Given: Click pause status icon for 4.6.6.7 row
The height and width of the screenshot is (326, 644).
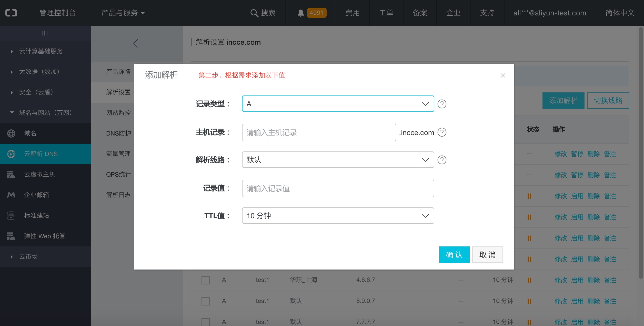Looking at the screenshot, I should pyautogui.click(x=529, y=280).
